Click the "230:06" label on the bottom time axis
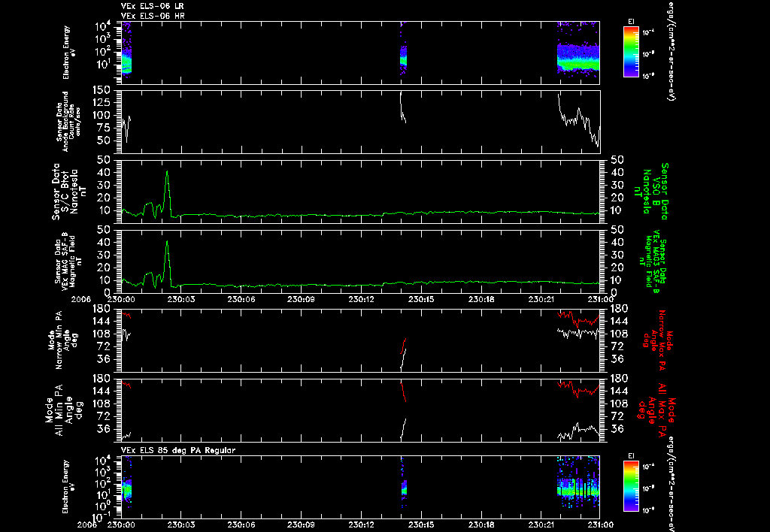Image resolution: width=770 pixels, height=532 pixels. [x=241, y=524]
